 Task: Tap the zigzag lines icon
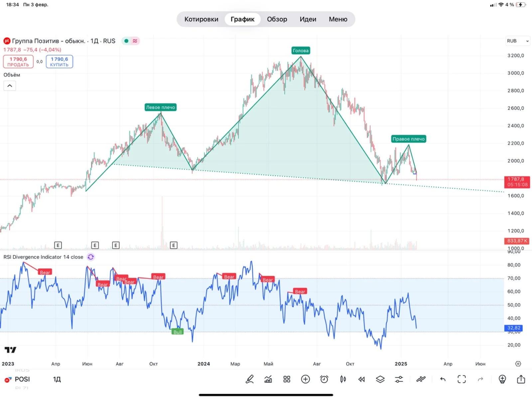point(421,379)
